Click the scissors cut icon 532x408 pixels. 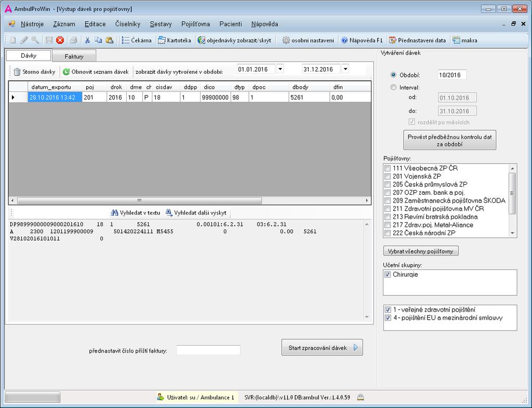point(87,40)
